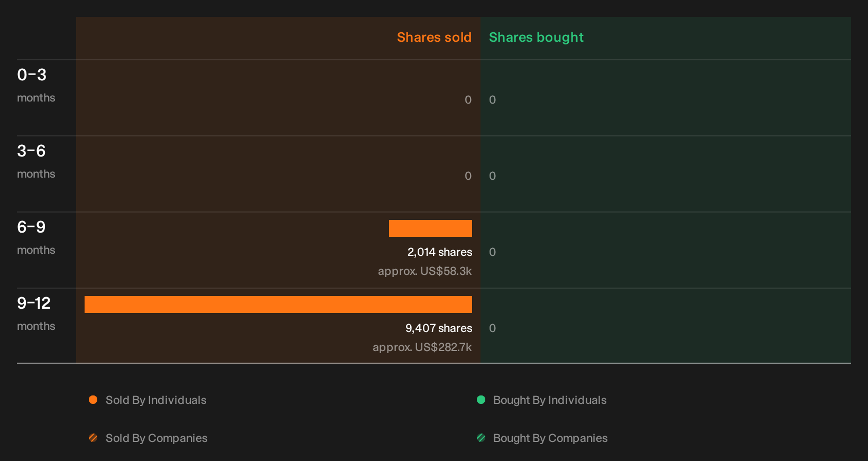Click the shares bought zero in 6-9 months row

click(x=493, y=252)
